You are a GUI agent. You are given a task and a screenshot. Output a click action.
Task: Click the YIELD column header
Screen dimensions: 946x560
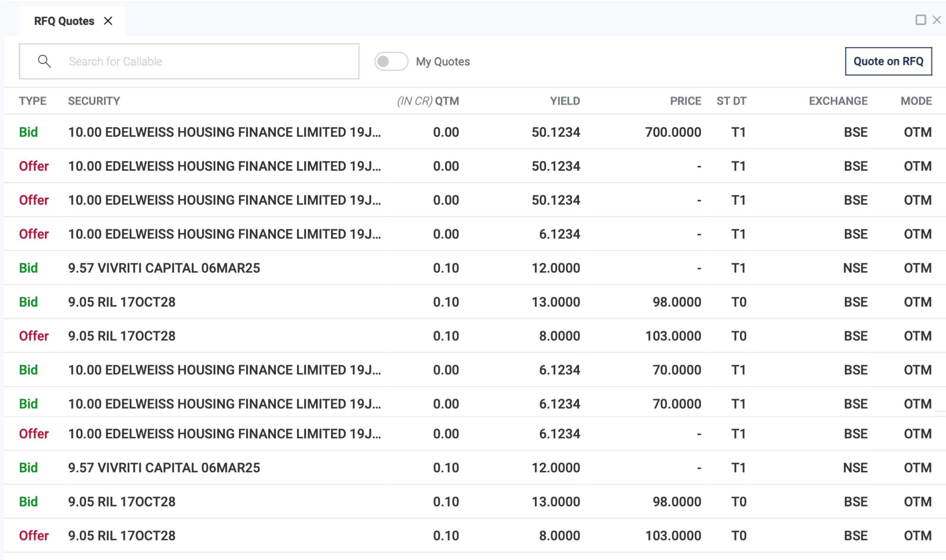565,101
